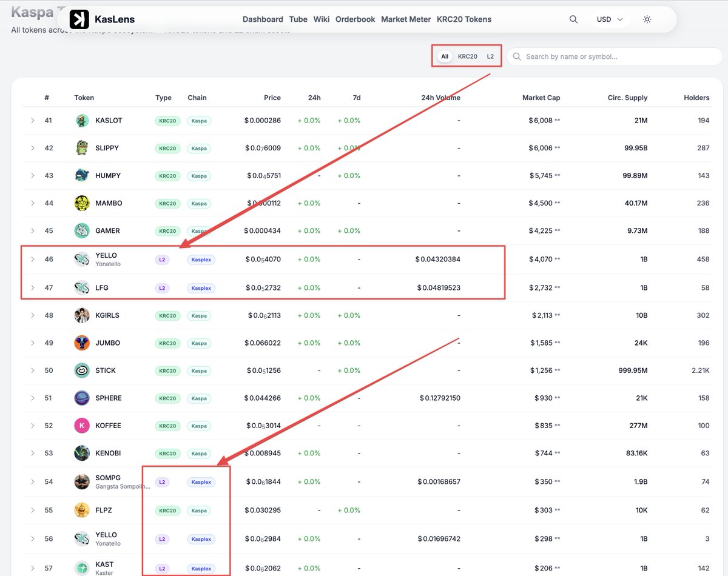
Task: Click the KAST token icon
Action: (82, 568)
